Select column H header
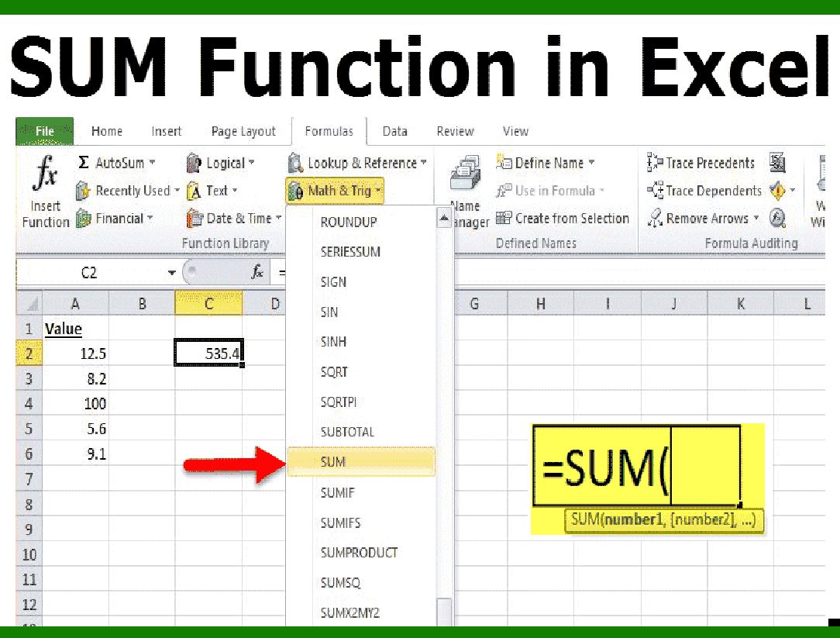 click(541, 304)
